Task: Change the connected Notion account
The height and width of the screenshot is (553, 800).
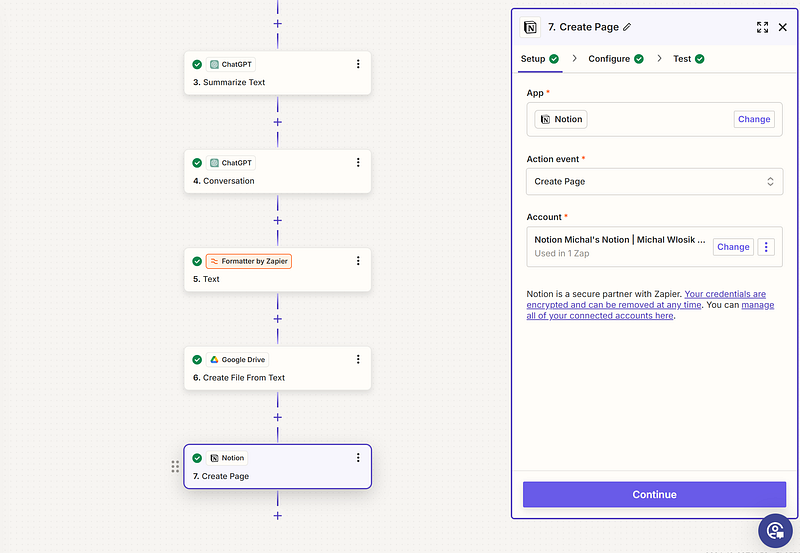Action: (733, 247)
